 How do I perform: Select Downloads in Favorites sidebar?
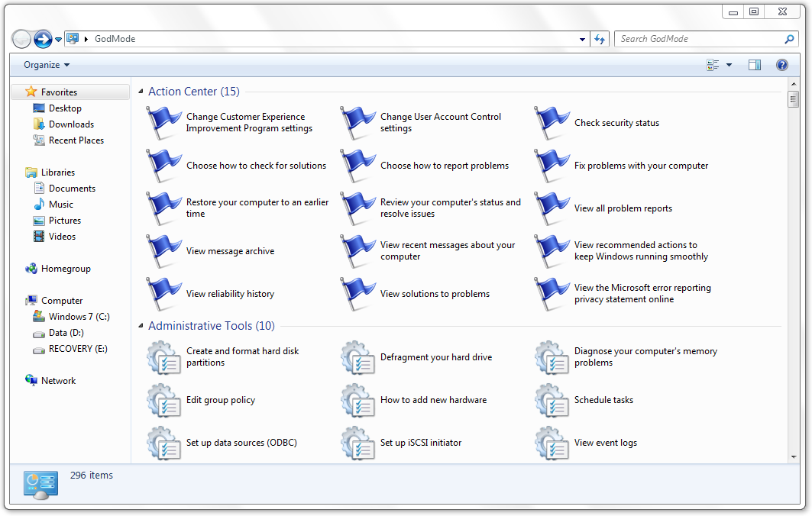(x=71, y=124)
